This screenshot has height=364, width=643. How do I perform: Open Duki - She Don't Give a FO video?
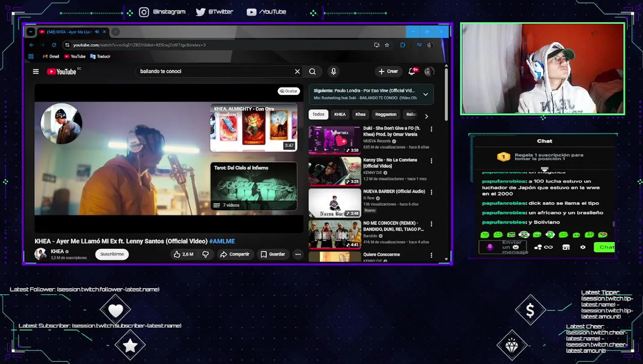[x=335, y=140]
